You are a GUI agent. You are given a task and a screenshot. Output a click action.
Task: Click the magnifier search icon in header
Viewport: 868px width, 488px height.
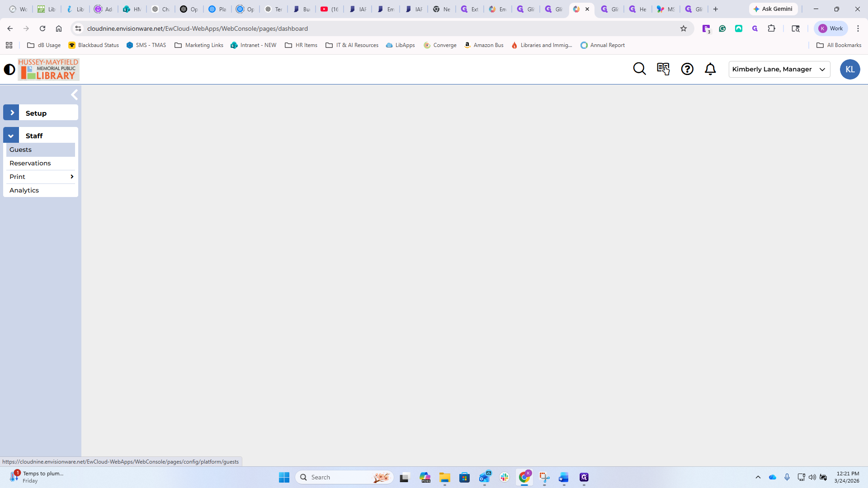[x=639, y=69]
